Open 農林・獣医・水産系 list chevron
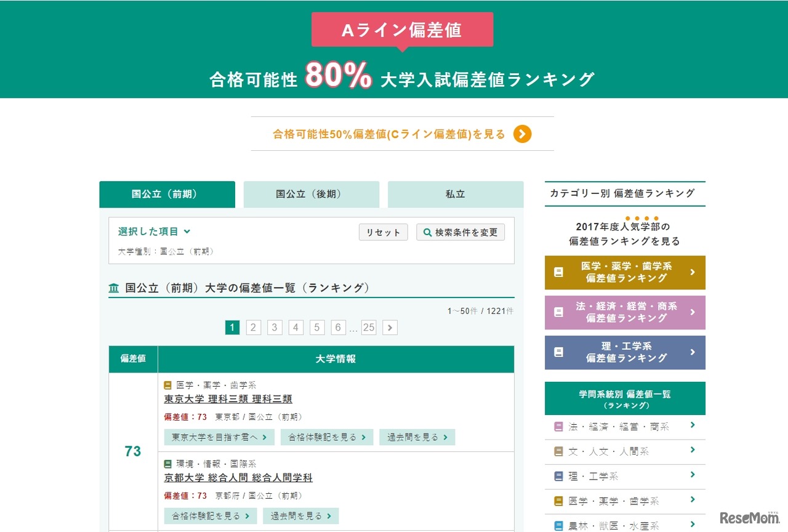788x532 pixels. 693,525
